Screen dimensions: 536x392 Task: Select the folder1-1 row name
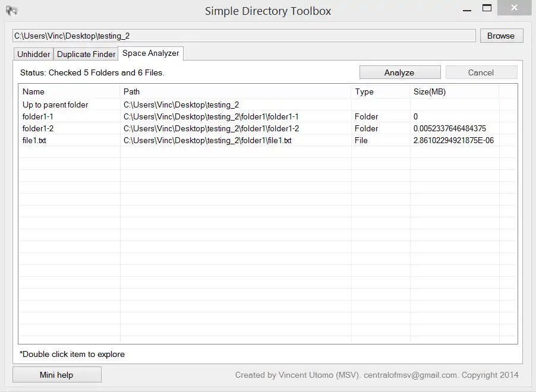[x=37, y=116]
